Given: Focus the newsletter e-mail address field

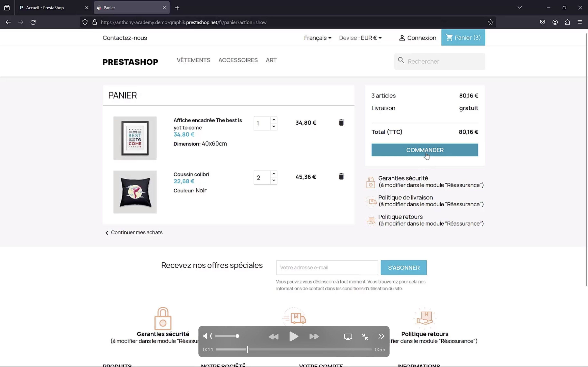Looking at the screenshot, I should (x=327, y=268).
